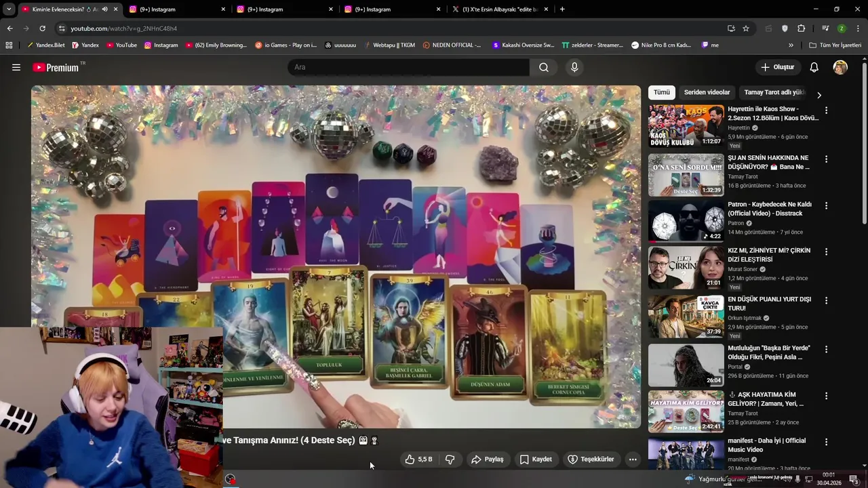The height and width of the screenshot is (488, 868).
Task: Reload the page in browser toolbar
Action: pyautogui.click(x=42, y=28)
